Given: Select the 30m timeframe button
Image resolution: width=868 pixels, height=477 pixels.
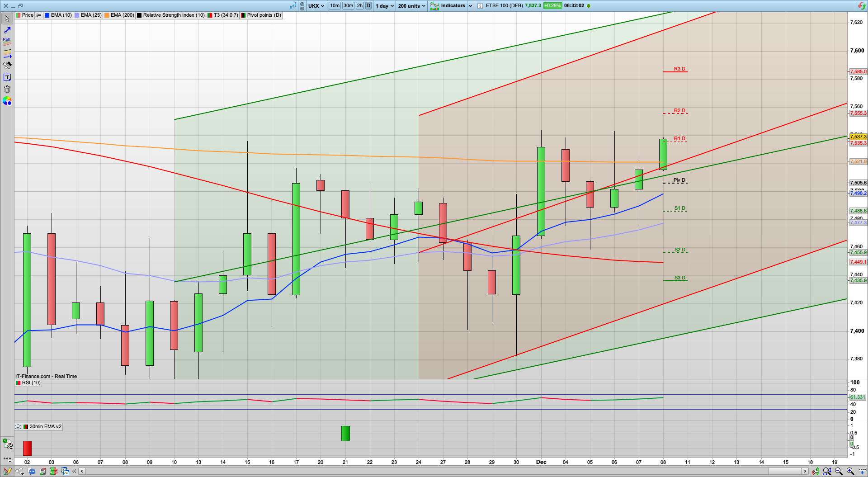Looking at the screenshot, I should (x=348, y=6).
